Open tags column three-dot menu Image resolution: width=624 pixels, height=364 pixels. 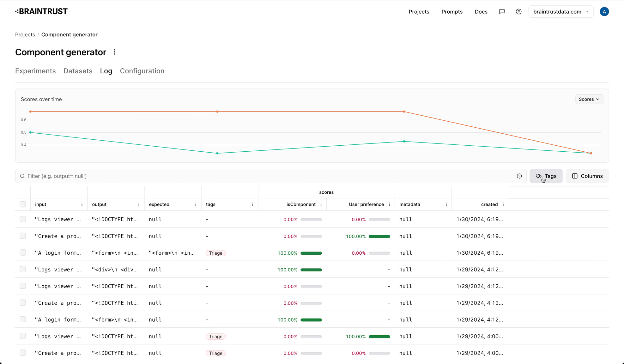coord(252,204)
